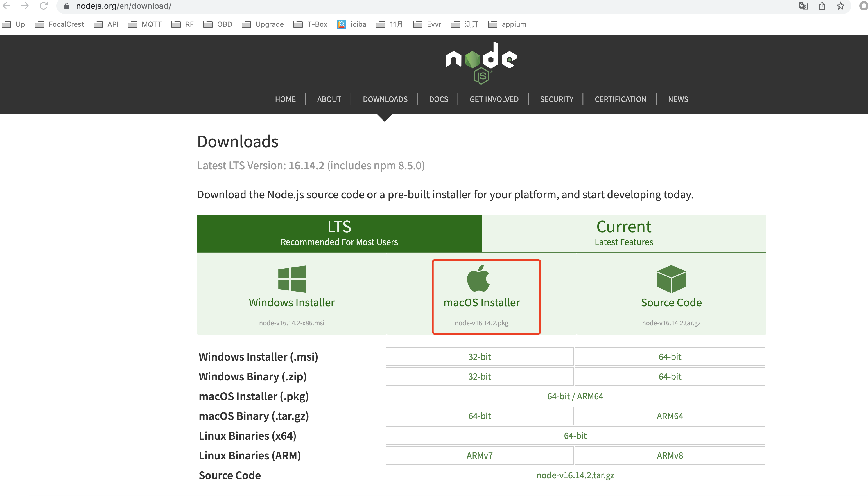Download Windows Installer (.msi) 64-bit

pyautogui.click(x=670, y=357)
